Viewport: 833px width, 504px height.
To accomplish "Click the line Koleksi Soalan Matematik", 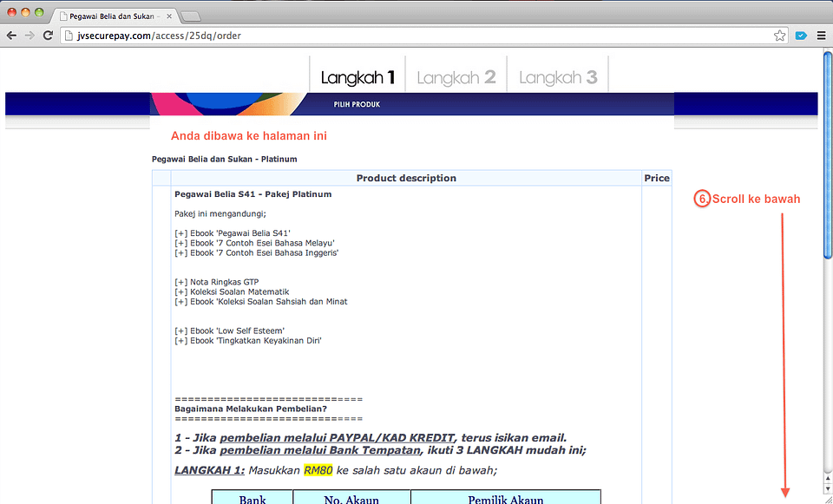I will [233, 291].
